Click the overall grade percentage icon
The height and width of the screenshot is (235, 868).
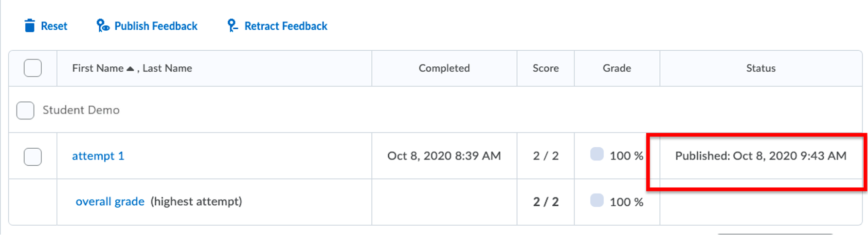(x=597, y=200)
